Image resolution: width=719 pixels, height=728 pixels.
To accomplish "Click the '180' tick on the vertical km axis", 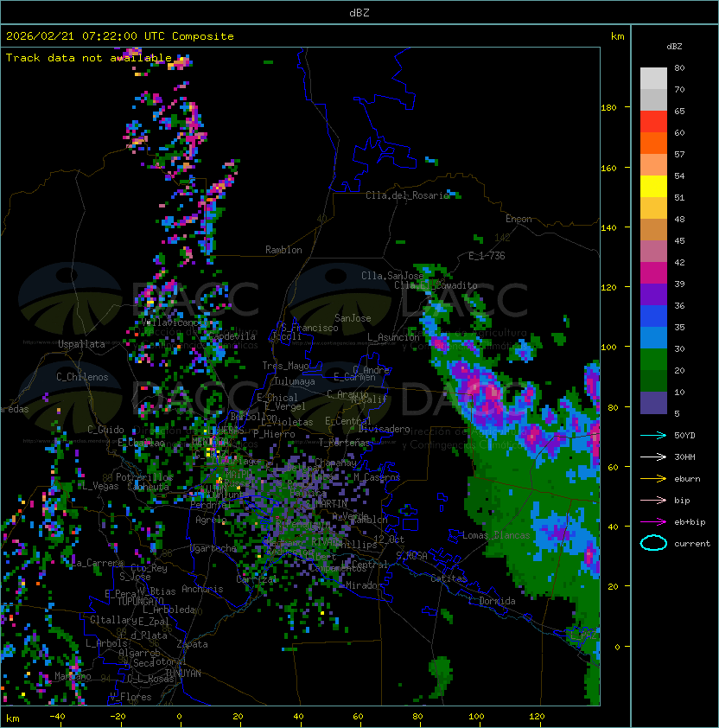I will [608, 108].
